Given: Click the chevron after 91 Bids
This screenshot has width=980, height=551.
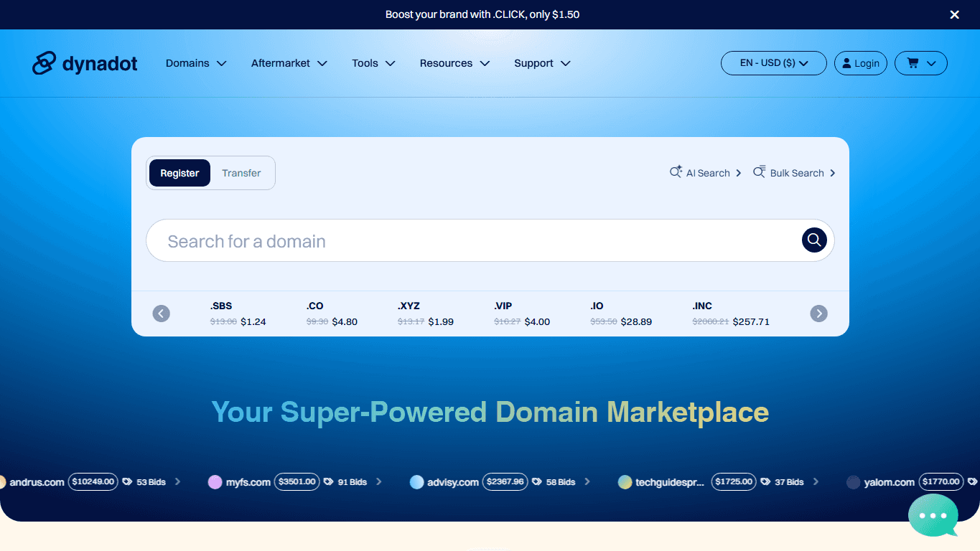Looking at the screenshot, I should (x=379, y=481).
